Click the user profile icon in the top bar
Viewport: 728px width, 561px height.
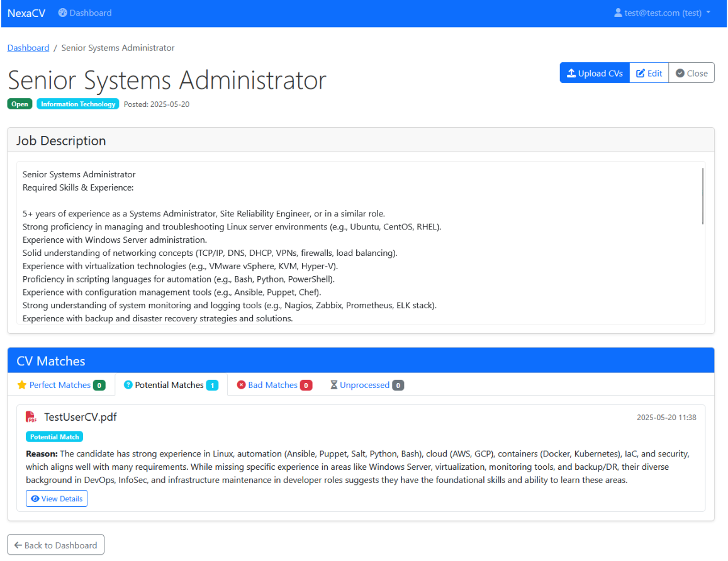618,12
